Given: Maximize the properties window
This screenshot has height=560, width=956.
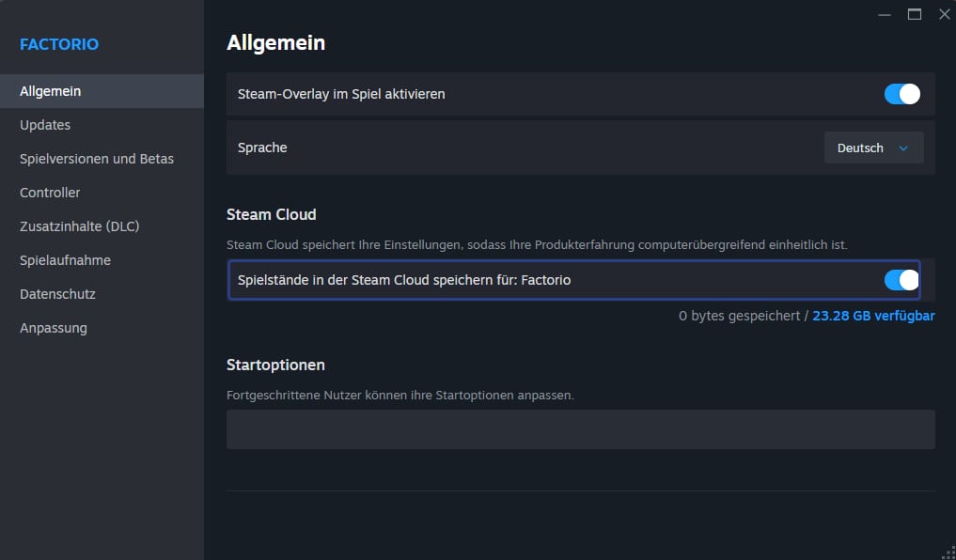Looking at the screenshot, I should [915, 15].
